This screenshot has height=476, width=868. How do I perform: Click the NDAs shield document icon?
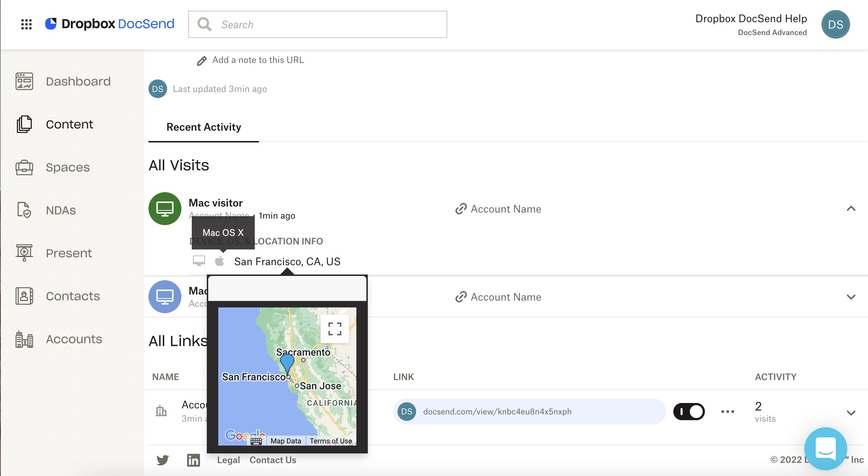click(24, 210)
